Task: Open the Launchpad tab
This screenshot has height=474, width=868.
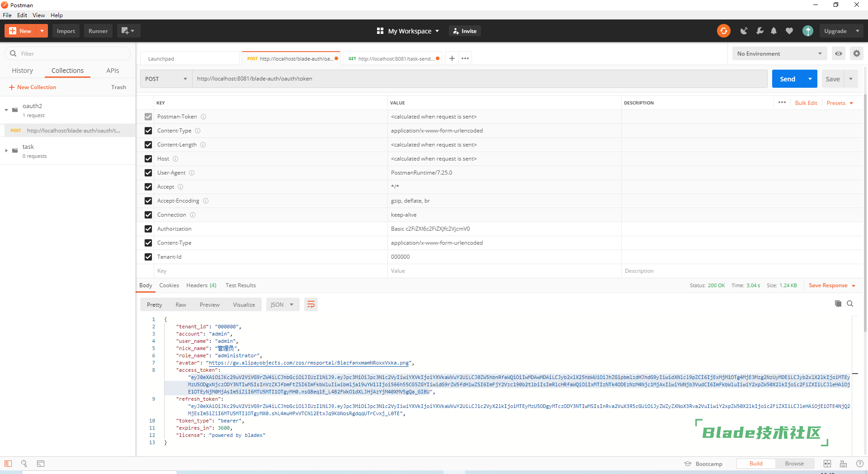Action: pos(189,58)
